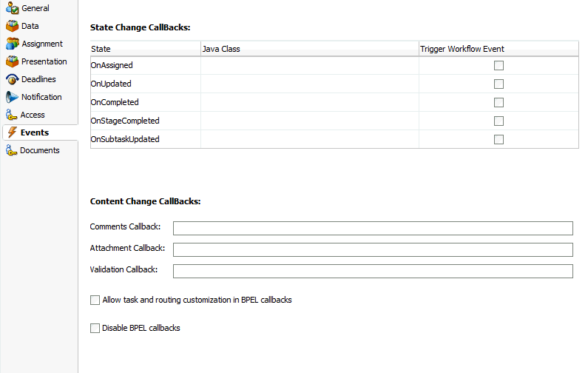
Task: Enable Allow task and routing customization checkbox
Action: [x=95, y=300]
